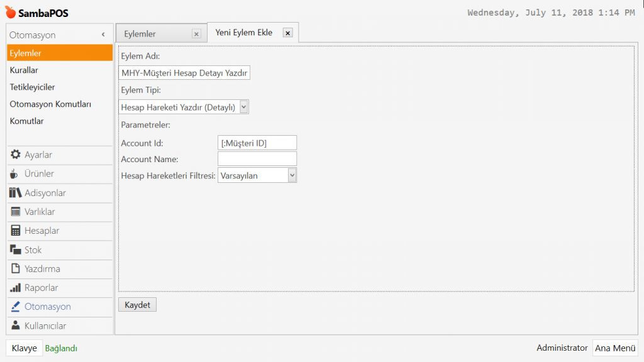
Task: Click the gear icon next to Ayarlar
Action: click(x=16, y=155)
